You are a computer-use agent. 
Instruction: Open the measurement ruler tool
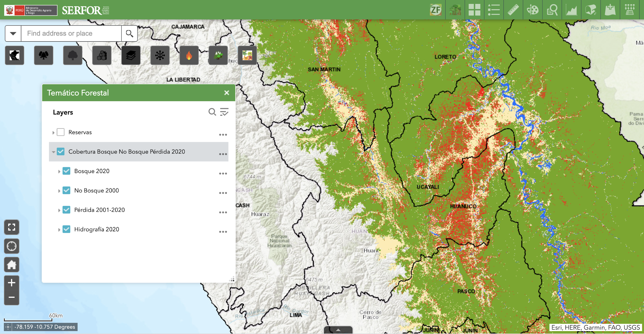coord(513,10)
